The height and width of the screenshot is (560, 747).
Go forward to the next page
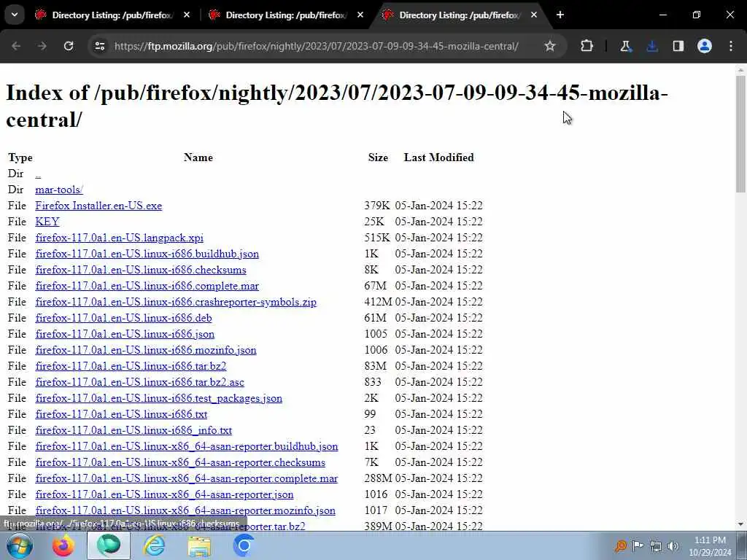click(x=42, y=46)
